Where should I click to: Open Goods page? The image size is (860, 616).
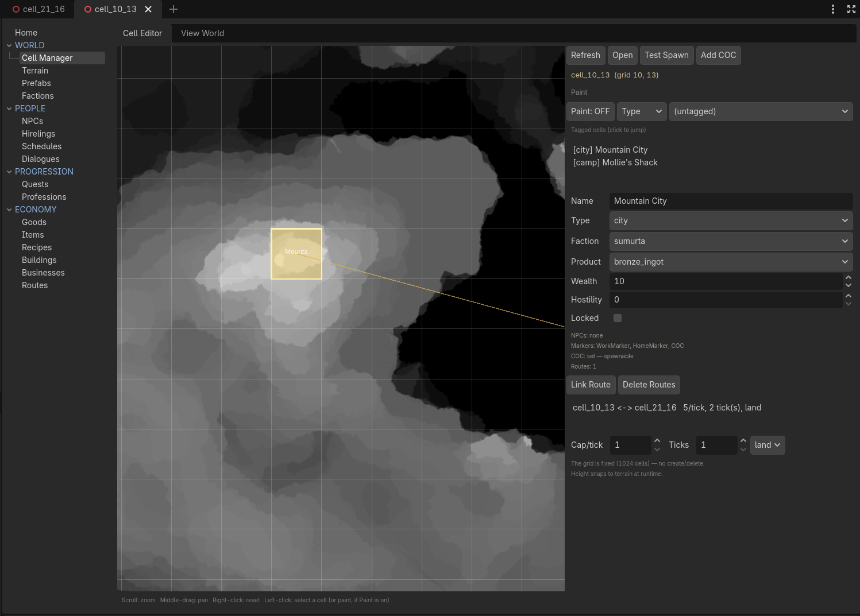pos(34,222)
